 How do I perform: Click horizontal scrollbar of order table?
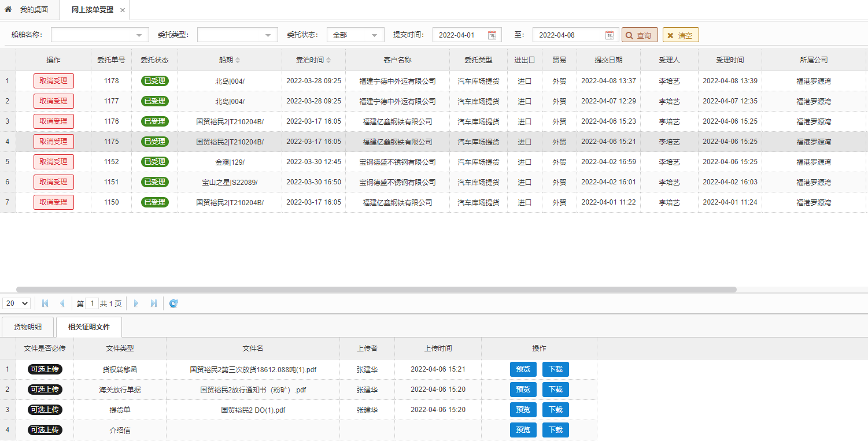(x=376, y=290)
